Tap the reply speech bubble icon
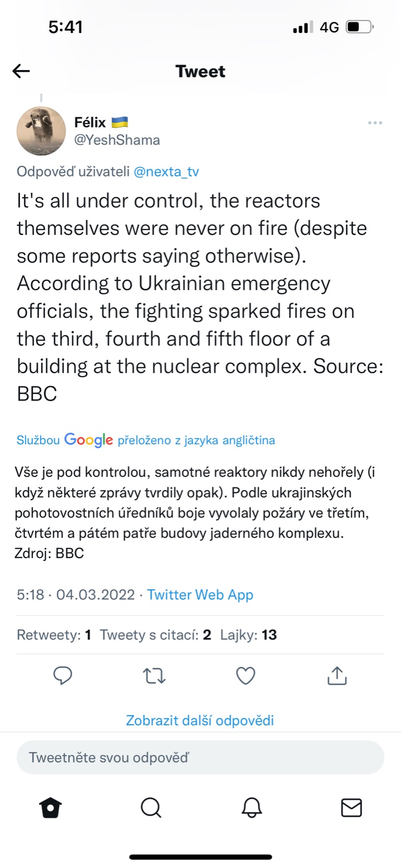The height and width of the screenshot is (868, 401). (63, 676)
